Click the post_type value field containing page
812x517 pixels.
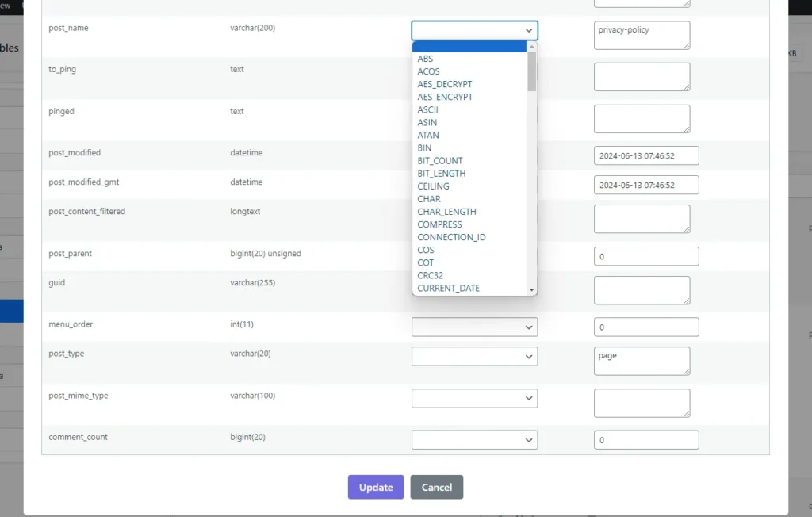click(641, 361)
